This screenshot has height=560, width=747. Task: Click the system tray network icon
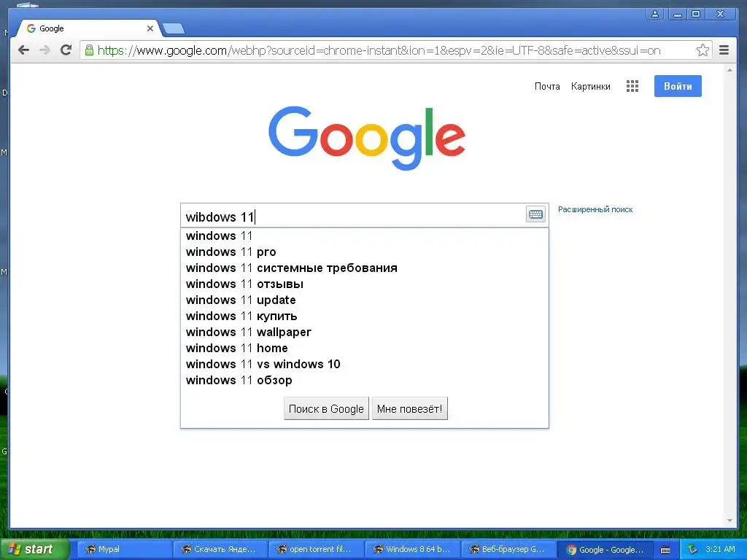click(x=693, y=550)
